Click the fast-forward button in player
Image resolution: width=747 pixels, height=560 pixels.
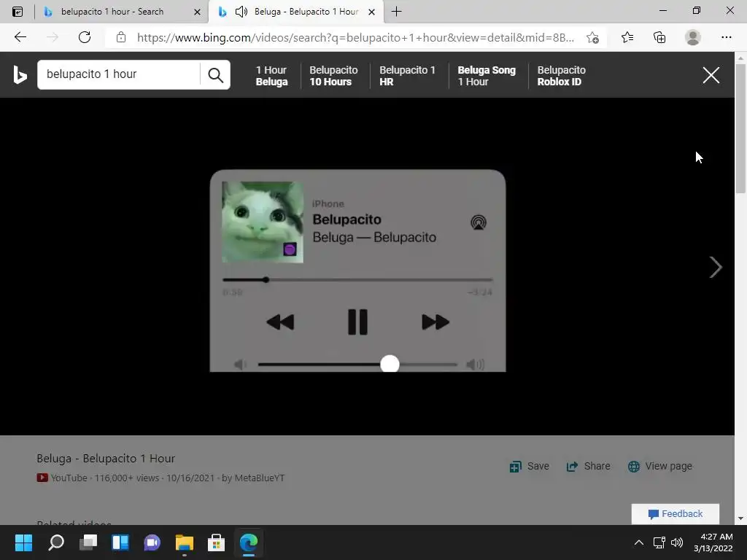click(435, 322)
